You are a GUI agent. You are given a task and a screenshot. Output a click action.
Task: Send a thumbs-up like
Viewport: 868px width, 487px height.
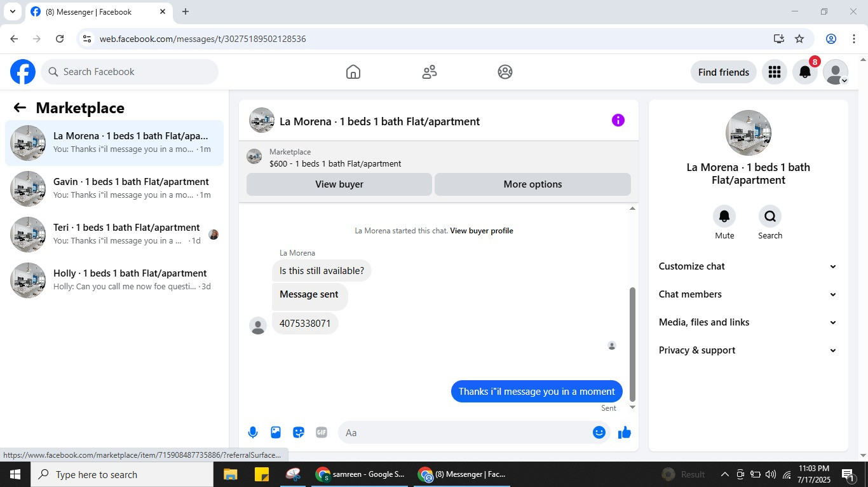click(625, 432)
